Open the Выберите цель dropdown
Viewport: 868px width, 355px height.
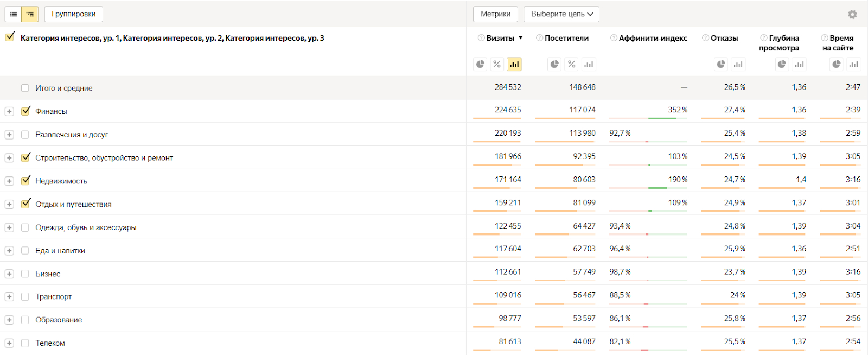[561, 14]
